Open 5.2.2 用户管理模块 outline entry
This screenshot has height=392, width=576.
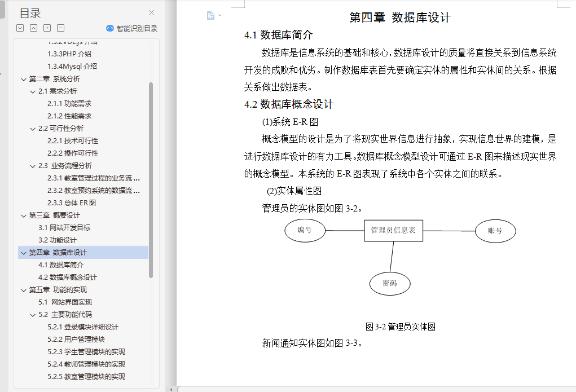coord(76,340)
